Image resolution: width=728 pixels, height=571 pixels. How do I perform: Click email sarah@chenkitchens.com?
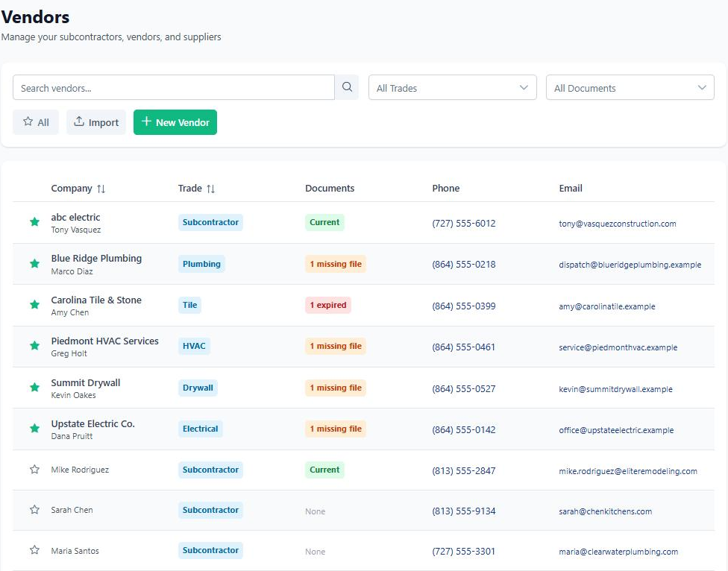click(606, 511)
